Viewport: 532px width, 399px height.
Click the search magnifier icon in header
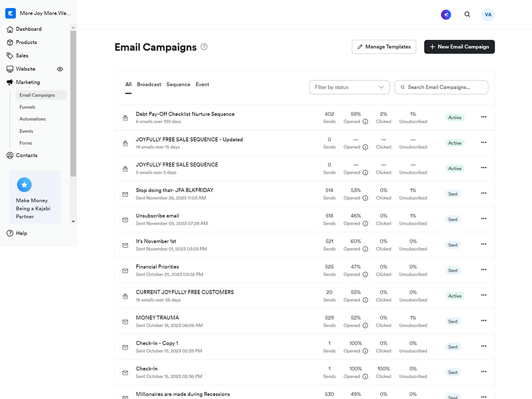(x=467, y=14)
